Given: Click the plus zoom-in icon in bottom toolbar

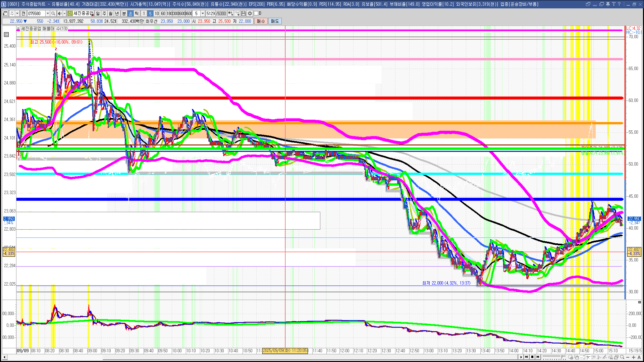Looking at the screenshot, I should 634,357.
